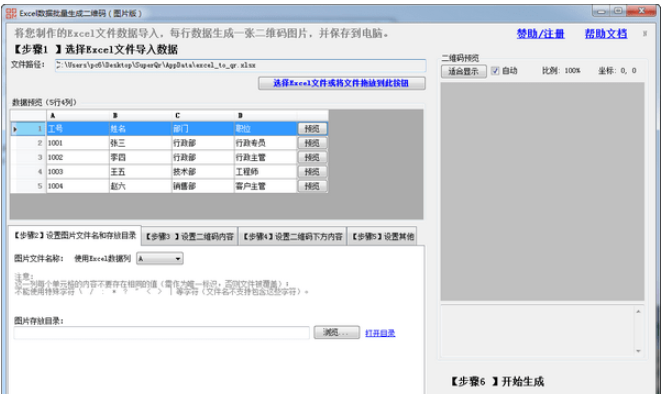This screenshot has height=394, width=667.
Task: Select the cell 李四
Action: click(x=140, y=157)
